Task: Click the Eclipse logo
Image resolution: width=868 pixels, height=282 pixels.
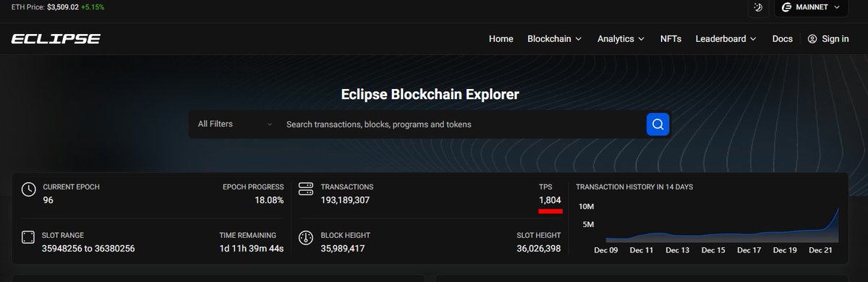Action: pos(56,39)
